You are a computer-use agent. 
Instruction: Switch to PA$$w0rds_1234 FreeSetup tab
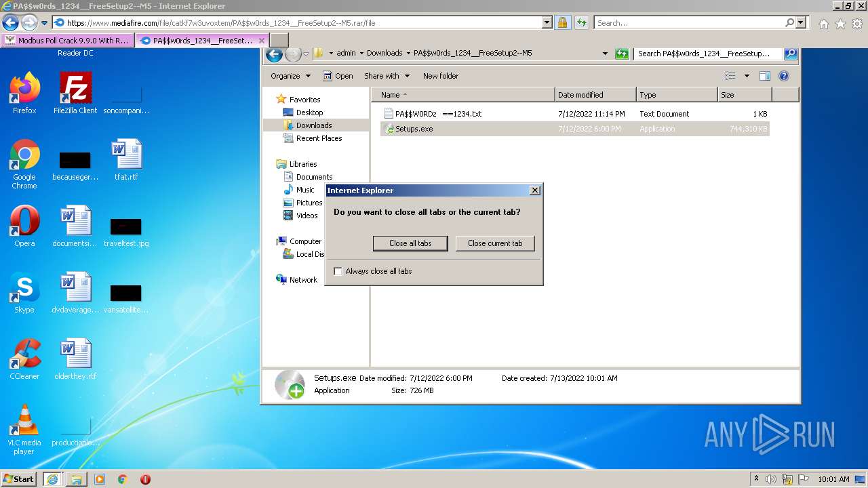point(203,40)
